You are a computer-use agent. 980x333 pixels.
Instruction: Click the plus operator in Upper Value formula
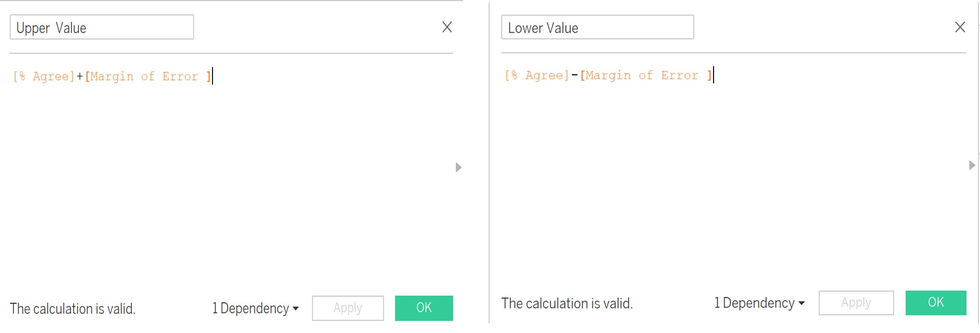[x=80, y=77]
